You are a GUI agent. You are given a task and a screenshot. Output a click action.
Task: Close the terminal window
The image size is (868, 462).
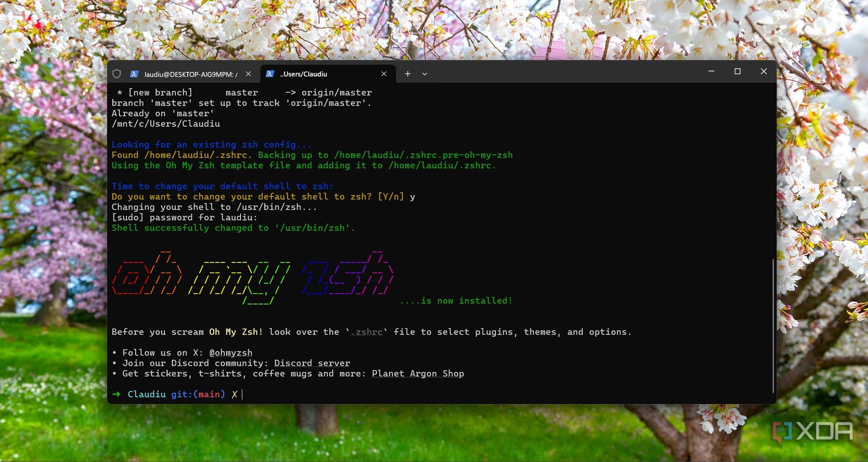tap(764, 71)
